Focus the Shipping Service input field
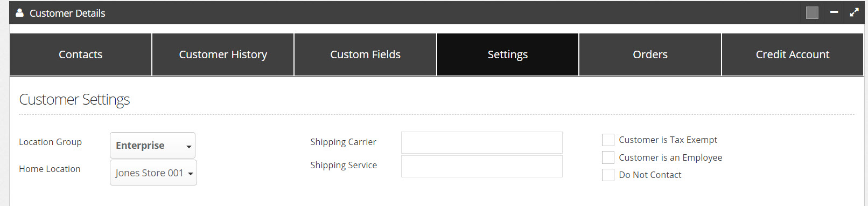 point(482,166)
